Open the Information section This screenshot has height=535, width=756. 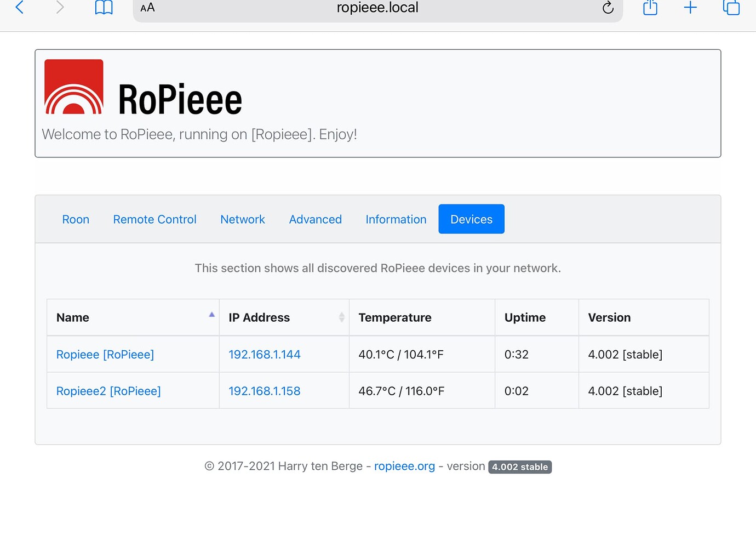(396, 219)
